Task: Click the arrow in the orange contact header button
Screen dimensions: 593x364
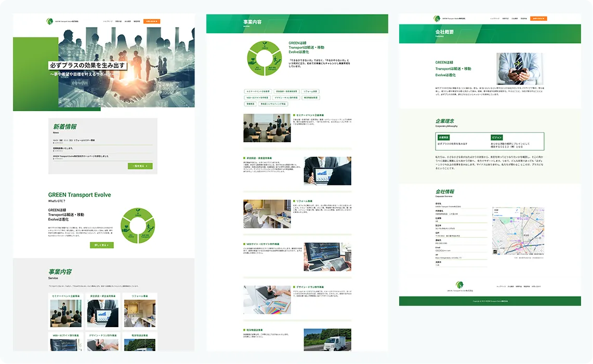Action: click(x=156, y=21)
